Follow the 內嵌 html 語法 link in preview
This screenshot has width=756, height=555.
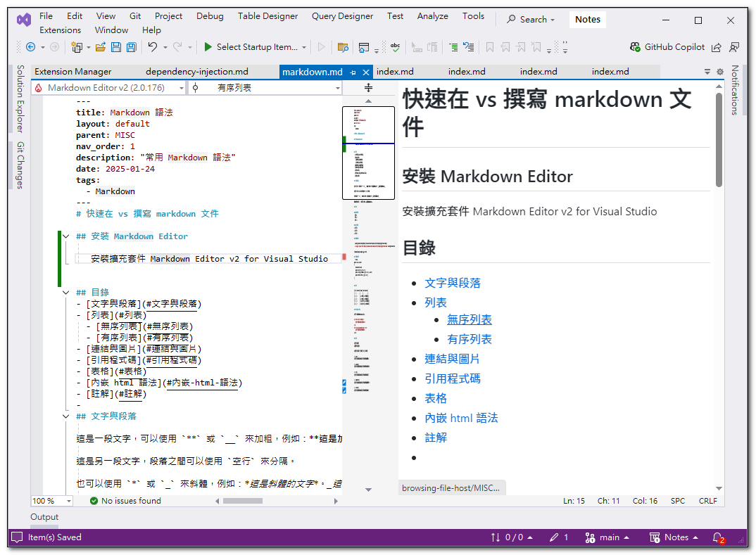click(x=461, y=418)
